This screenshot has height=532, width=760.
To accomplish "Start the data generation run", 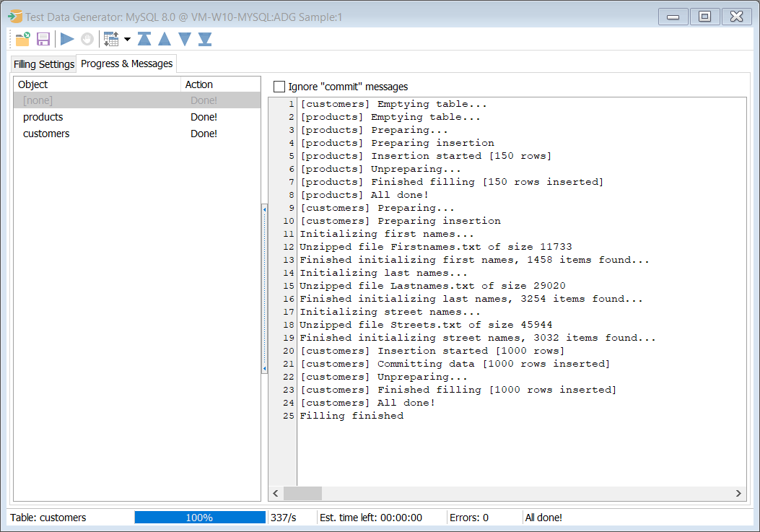I will [66, 39].
